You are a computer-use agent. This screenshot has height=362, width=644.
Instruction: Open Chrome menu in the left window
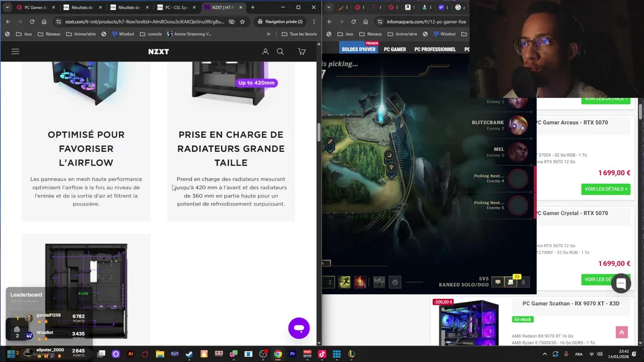(x=314, y=22)
